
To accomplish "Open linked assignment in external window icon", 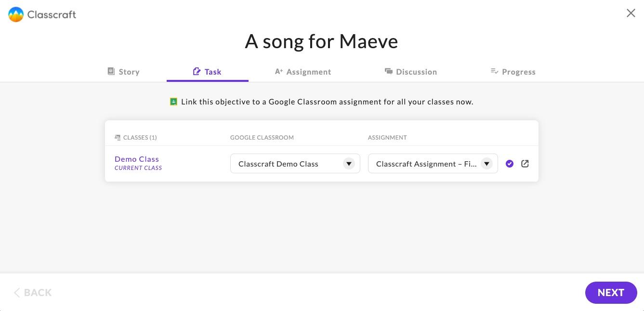I will [525, 164].
